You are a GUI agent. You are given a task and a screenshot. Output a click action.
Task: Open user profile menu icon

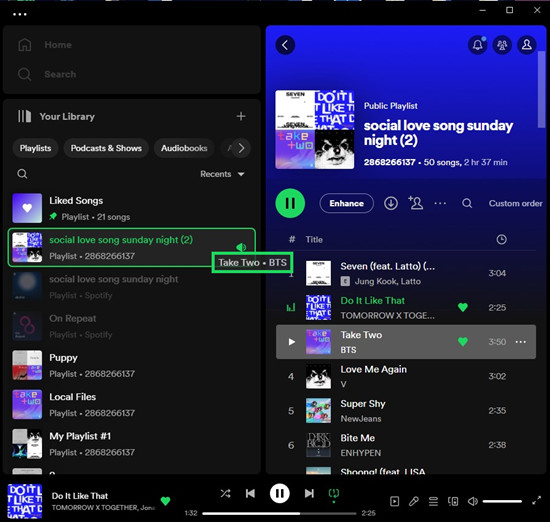[x=526, y=45]
